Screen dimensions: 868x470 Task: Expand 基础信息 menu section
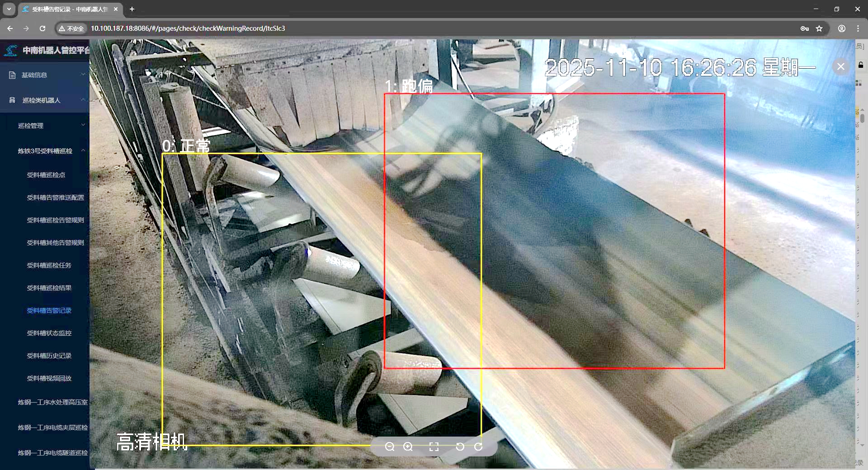45,75
